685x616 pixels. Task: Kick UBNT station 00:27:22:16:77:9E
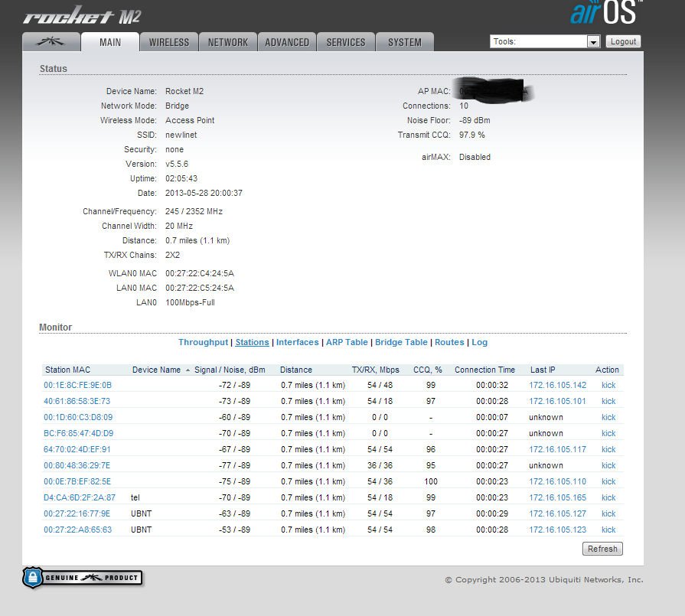point(608,513)
